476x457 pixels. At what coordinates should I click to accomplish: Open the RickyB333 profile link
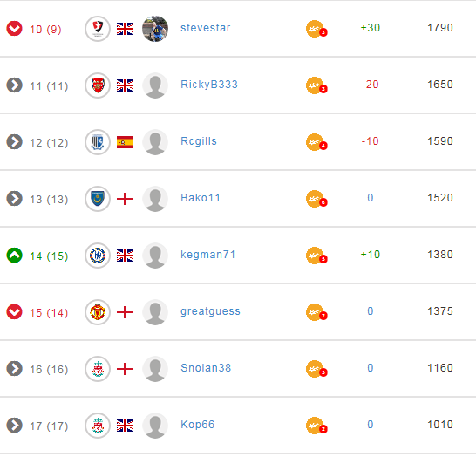pyautogui.click(x=209, y=85)
